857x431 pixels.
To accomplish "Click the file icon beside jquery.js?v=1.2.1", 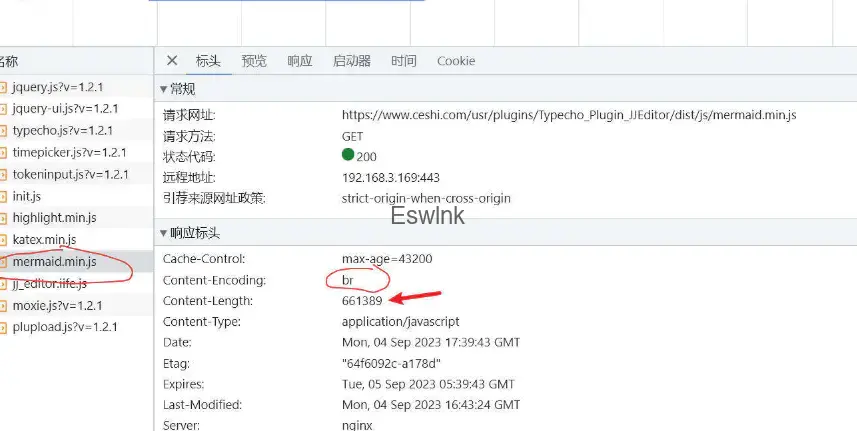I will click(x=3, y=87).
